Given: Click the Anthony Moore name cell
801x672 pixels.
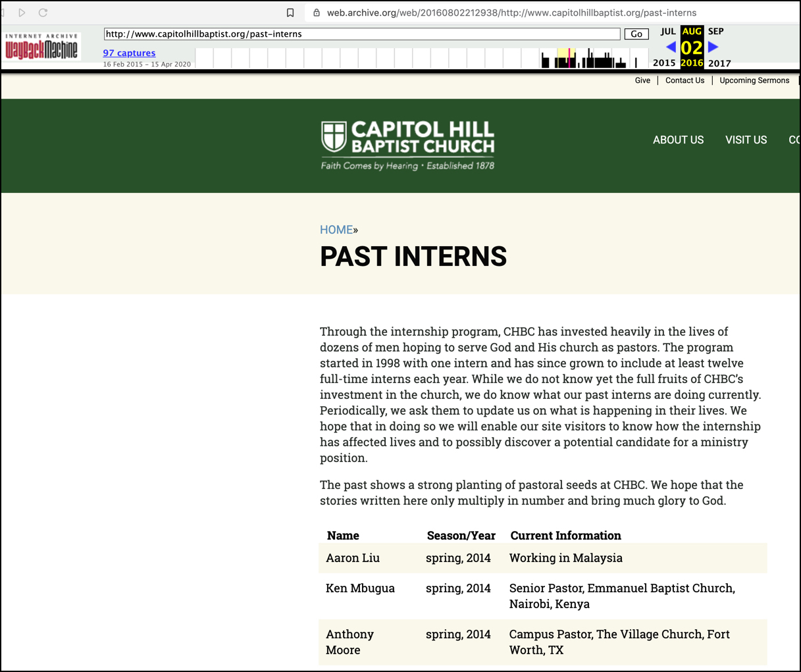Looking at the screenshot, I should click(349, 642).
